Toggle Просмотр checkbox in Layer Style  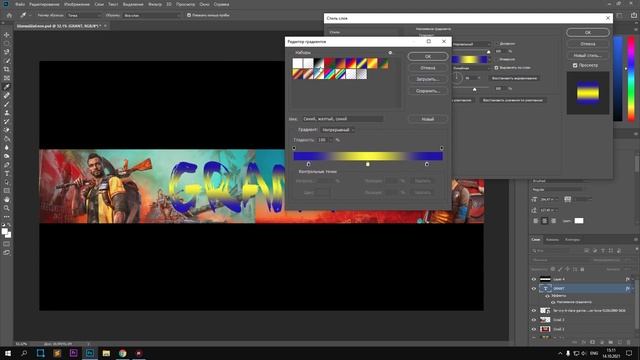pyautogui.click(x=575, y=65)
